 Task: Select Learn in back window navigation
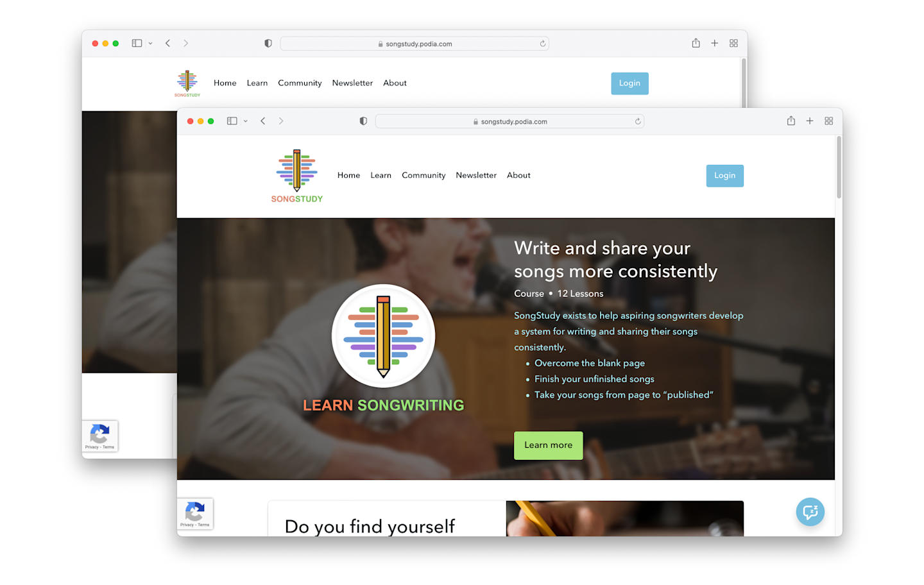coord(257,83)
